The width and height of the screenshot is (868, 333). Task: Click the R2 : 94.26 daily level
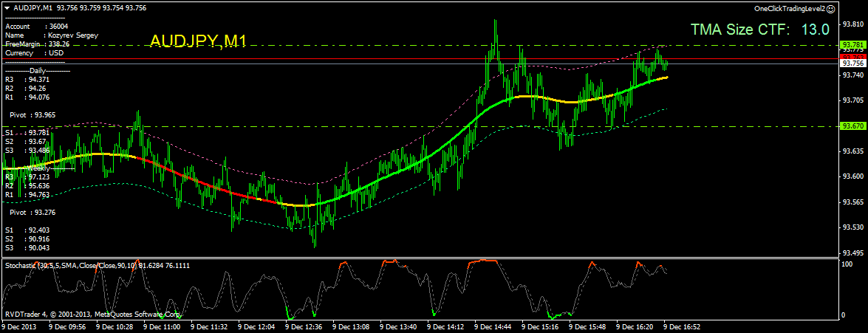pos(25,89)
